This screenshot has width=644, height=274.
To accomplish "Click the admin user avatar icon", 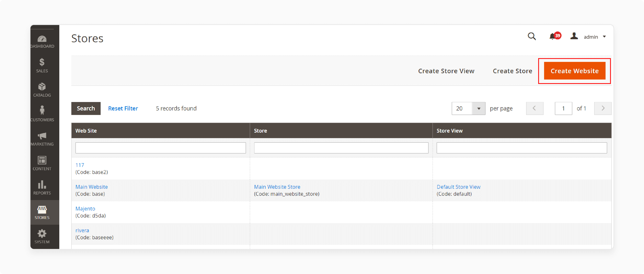I will (574, 36).
